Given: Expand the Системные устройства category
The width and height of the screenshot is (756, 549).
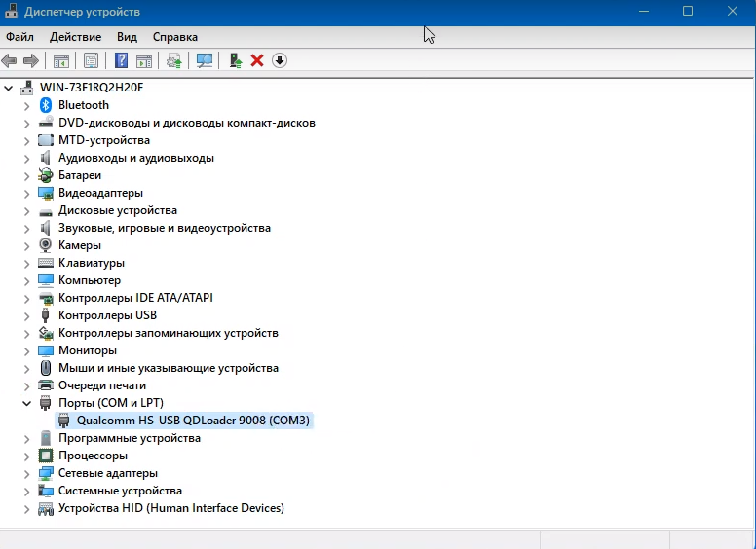Looking at the screenshot, I should [27, 492].
